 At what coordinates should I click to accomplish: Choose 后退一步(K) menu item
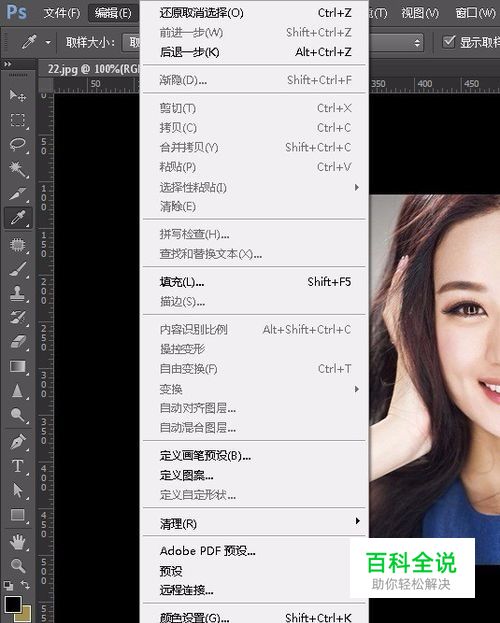(x=254, y=52)
